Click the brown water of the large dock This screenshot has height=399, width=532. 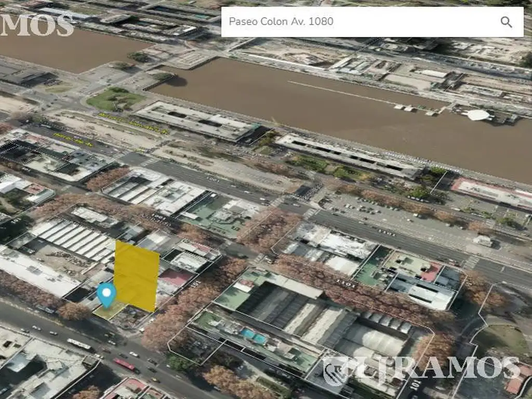312,104
